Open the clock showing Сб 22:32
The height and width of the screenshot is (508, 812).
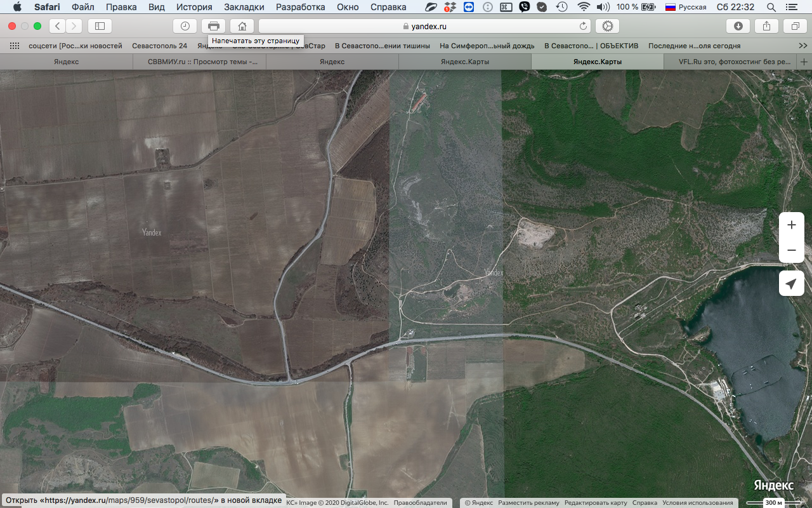[735, 7]
